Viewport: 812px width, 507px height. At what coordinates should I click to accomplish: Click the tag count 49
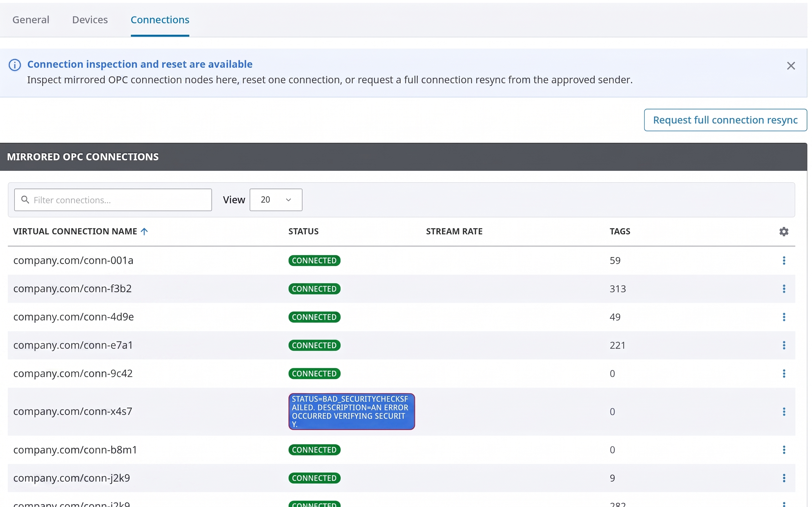coord(615,317)
